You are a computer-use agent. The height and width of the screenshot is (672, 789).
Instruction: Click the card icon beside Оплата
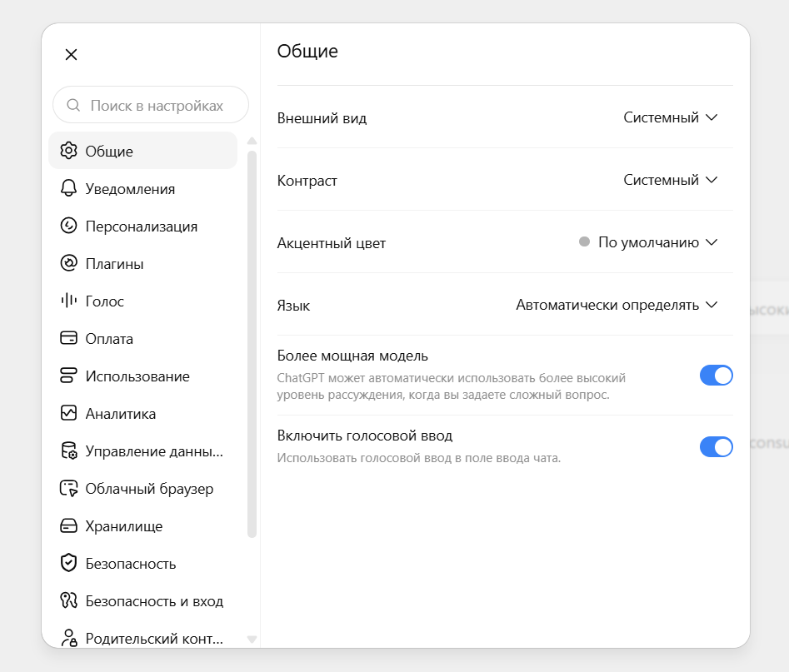(68, 338)
